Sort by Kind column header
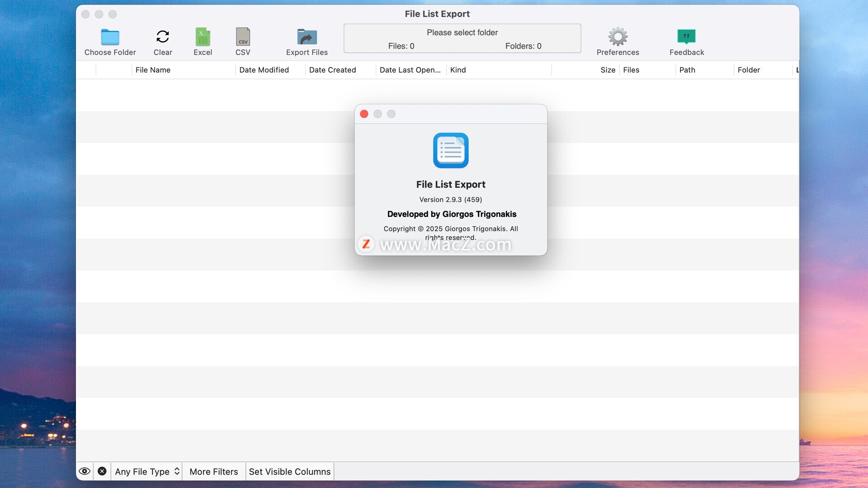868x488 pixels. point(499,70)
